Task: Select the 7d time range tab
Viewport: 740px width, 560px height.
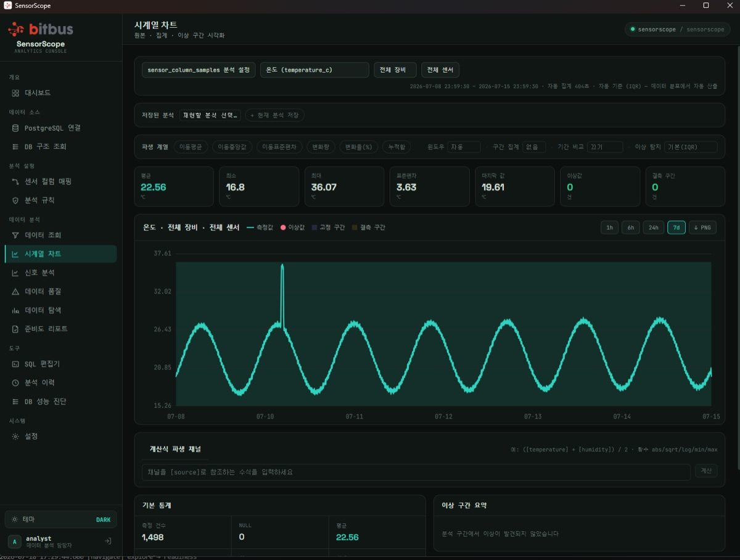Action: pyautogui.click(x=676, y=228)
